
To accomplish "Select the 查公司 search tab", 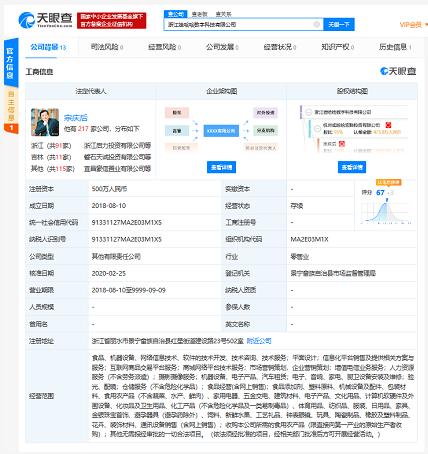I will (x=175, y=14).
